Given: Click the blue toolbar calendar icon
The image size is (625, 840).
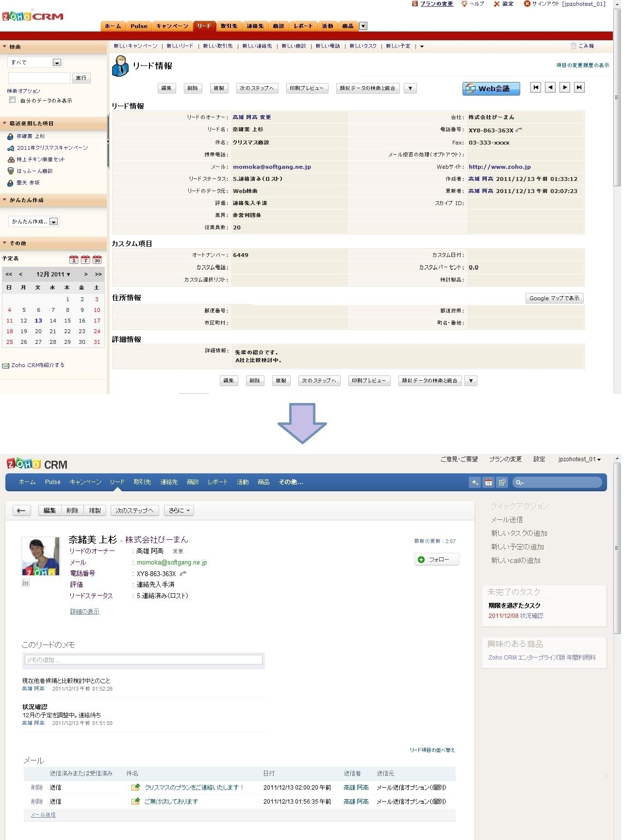Looking at the screenshot, I should (489, 482).
